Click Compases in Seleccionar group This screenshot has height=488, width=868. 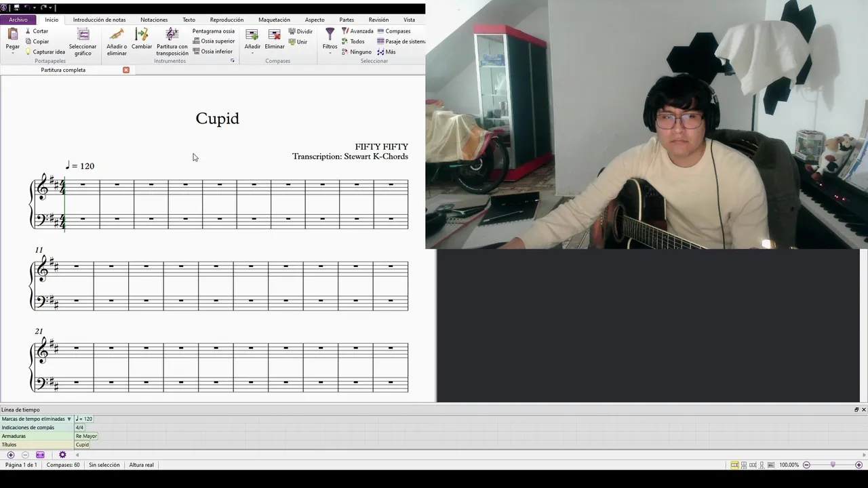394,31
